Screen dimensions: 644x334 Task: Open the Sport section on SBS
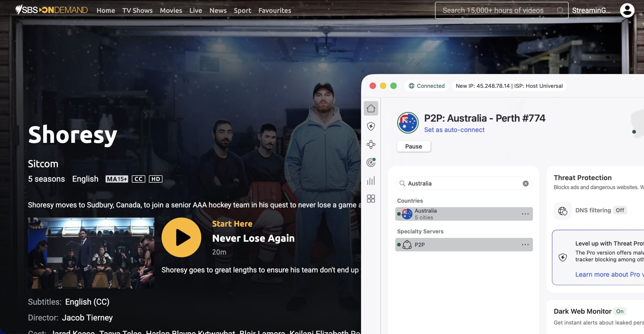point(242,10)
